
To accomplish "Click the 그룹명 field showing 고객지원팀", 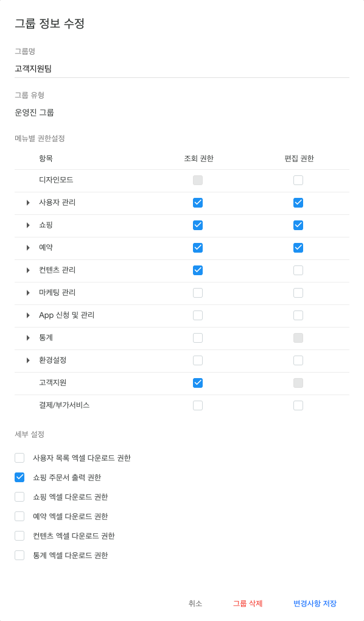I will (x=182, y=69).
